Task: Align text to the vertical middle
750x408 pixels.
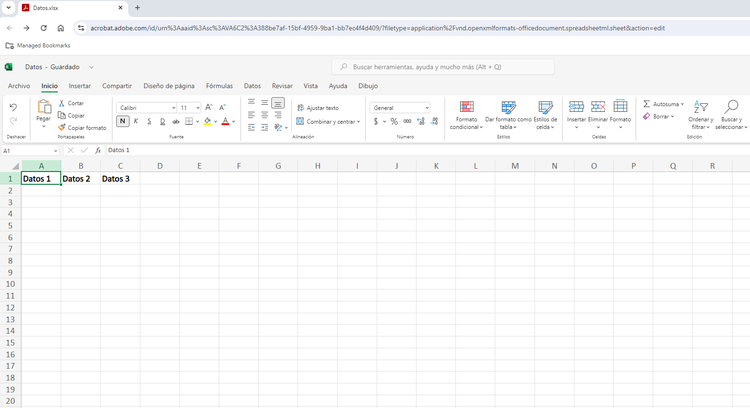Action: point(265,102)
